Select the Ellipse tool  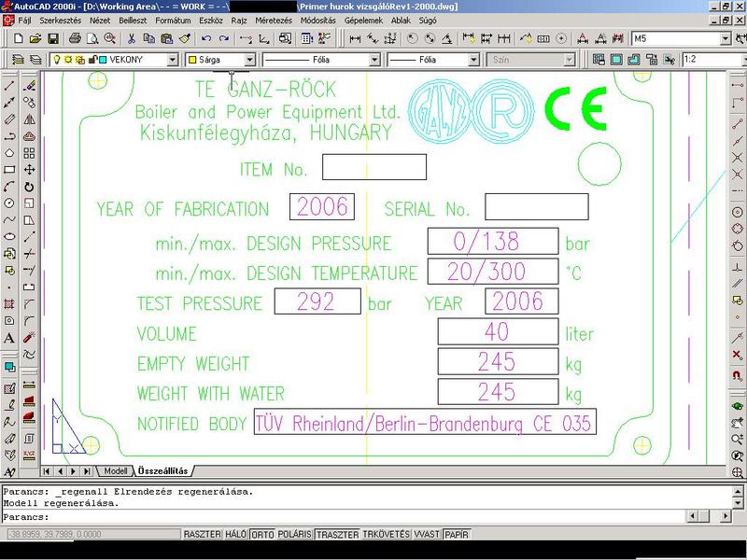pyautogui.click(x=9, y=237)
